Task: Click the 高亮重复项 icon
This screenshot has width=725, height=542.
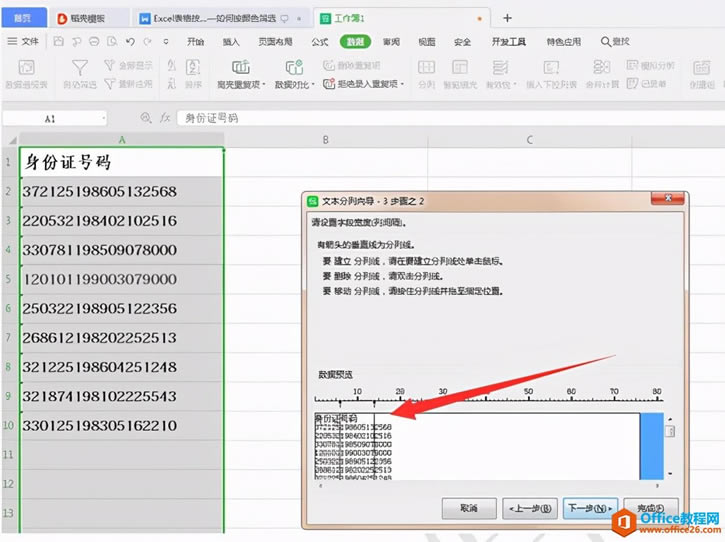Action: 240,68
